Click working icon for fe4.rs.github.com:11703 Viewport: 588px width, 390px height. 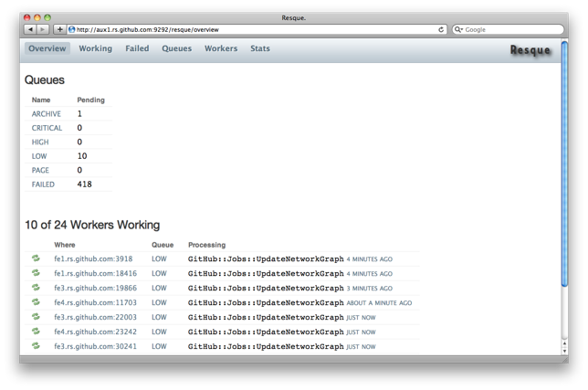[36, 302]
